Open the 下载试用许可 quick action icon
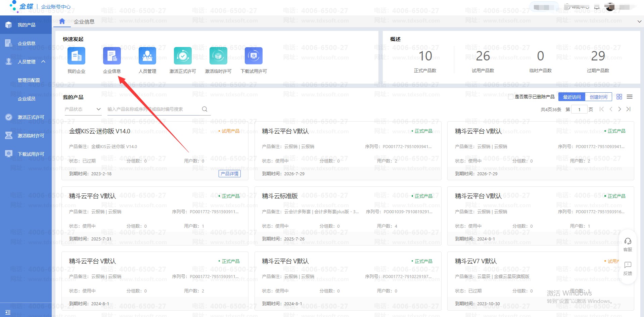 point(254,56)
